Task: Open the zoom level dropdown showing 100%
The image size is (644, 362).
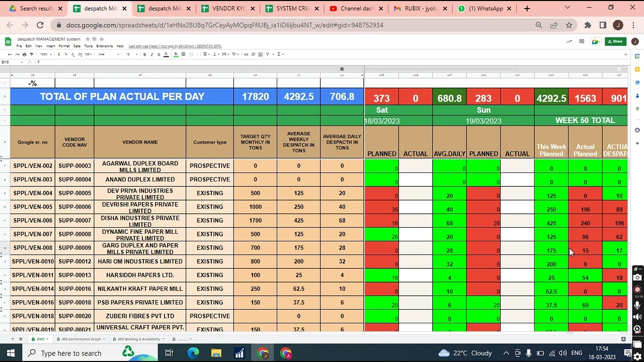Action: (46, 54)
